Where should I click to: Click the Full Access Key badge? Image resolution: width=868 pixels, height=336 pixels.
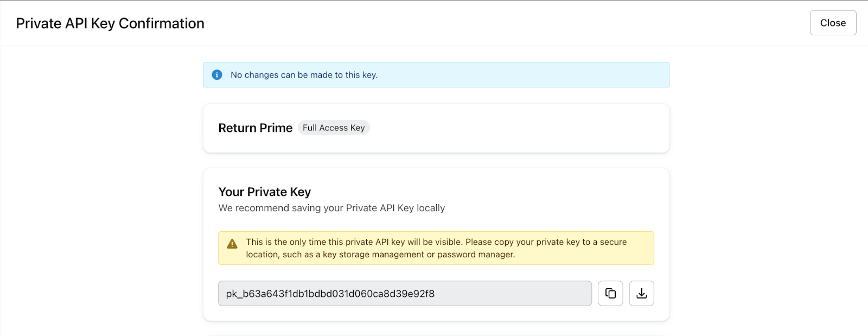pos(334,128)
